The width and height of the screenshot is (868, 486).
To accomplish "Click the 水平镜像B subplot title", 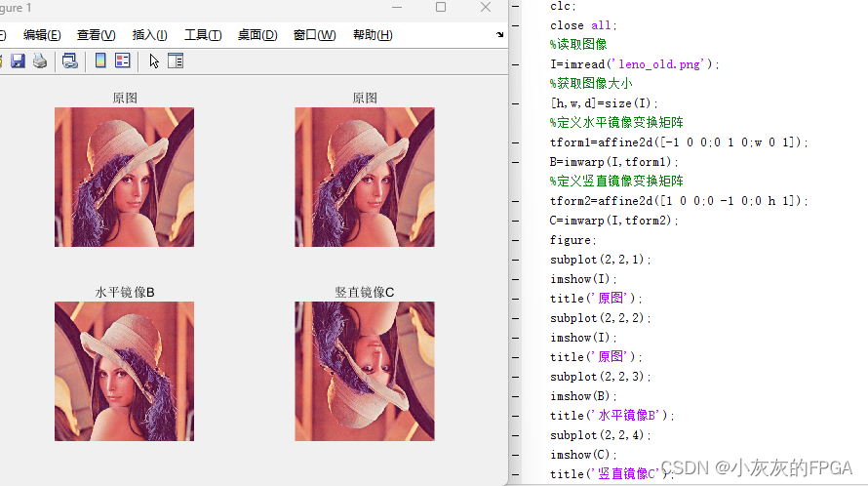I will tap(125, 292).
